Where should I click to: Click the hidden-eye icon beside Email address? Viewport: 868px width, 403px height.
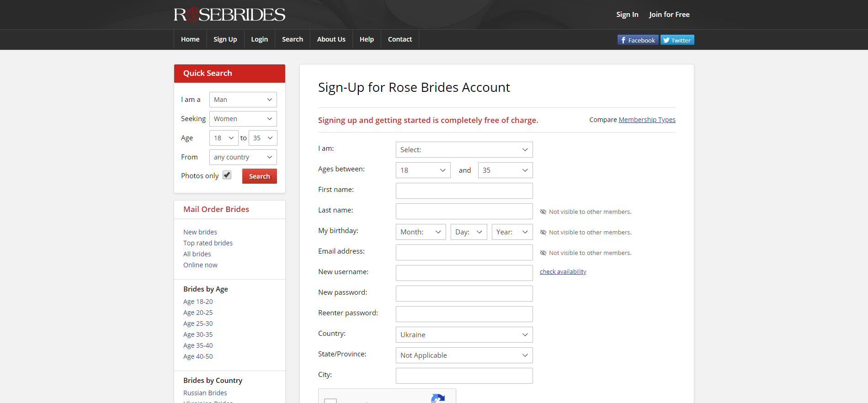point(543,253)
